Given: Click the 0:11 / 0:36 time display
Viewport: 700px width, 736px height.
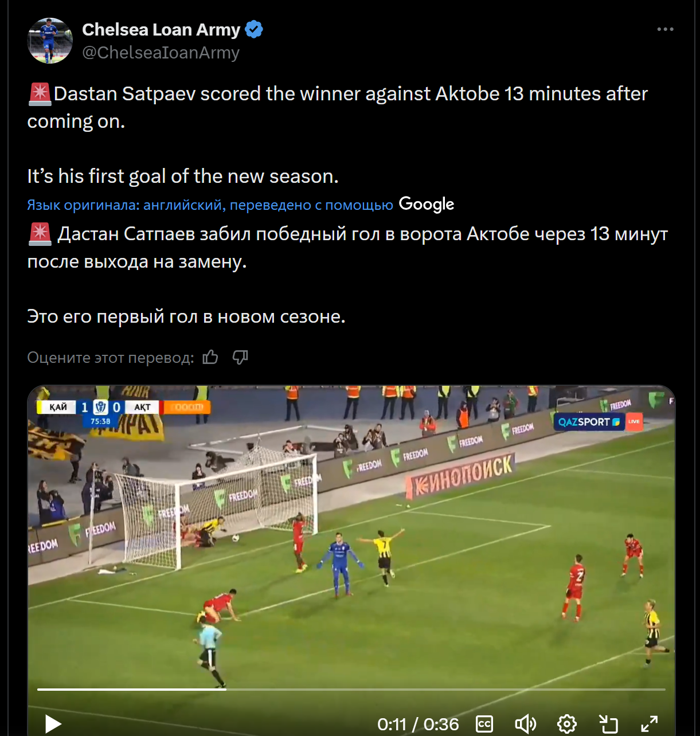Looking at the screenshot, I should 418,725.
